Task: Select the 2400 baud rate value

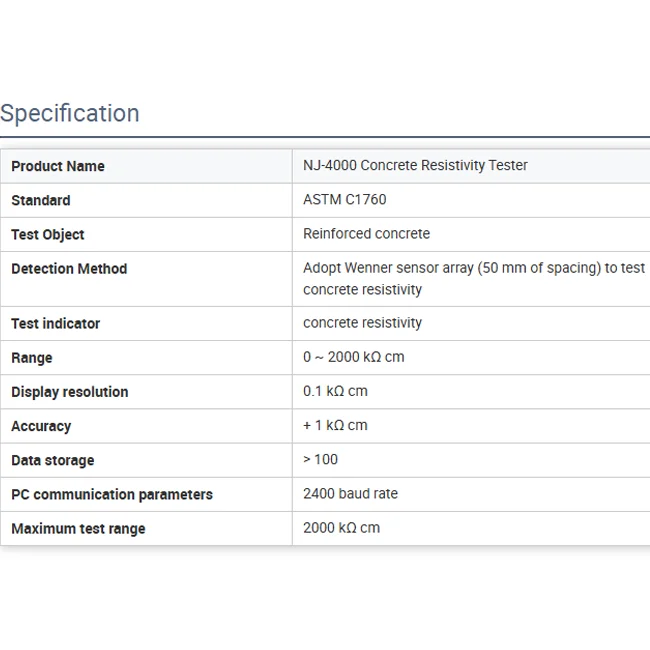Action: click(350, 493)
